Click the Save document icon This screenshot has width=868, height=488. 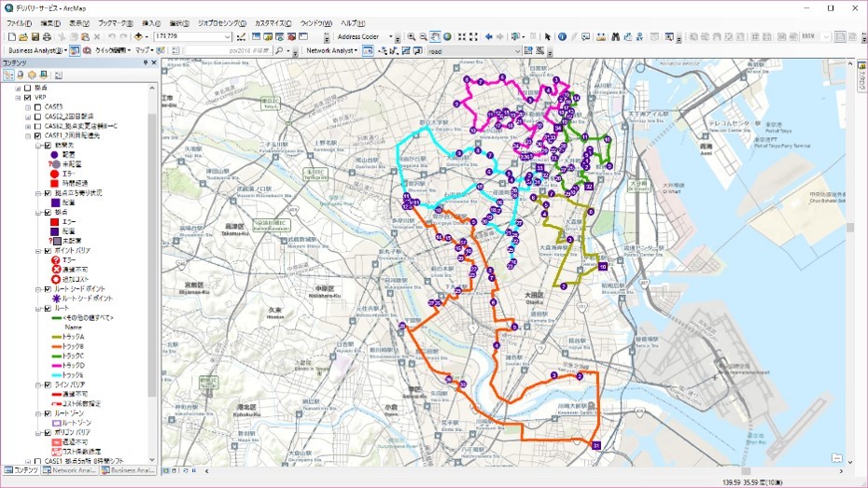point(35,36)
